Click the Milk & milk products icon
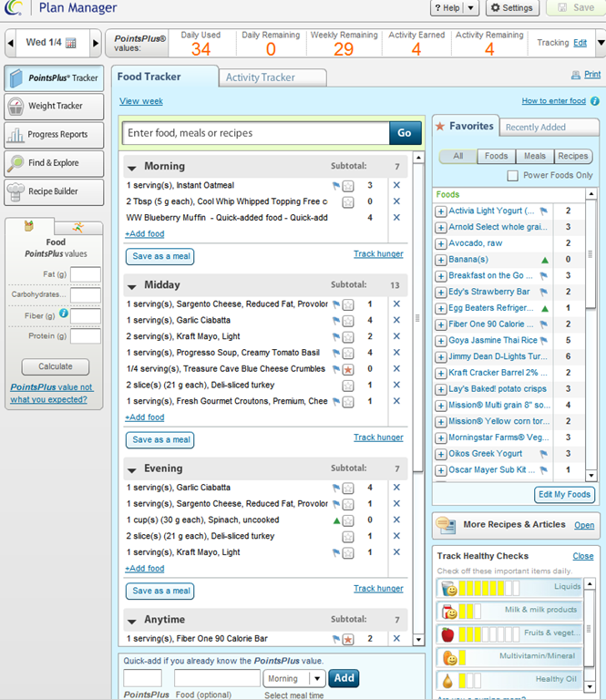 [449, 612]
